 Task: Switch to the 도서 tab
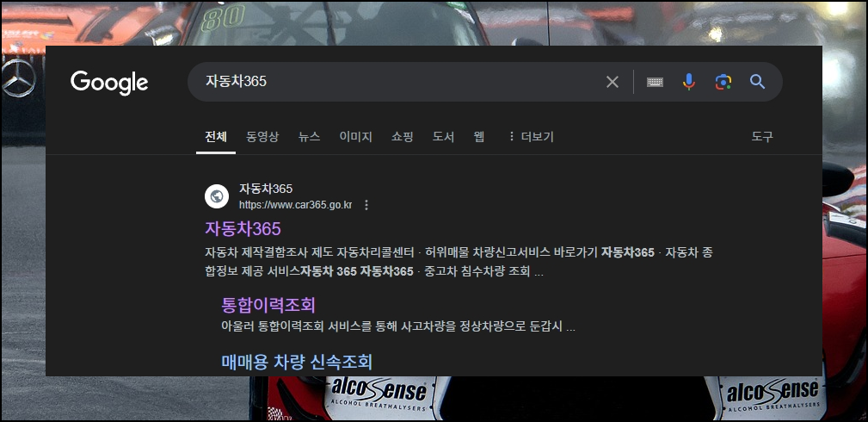[x=443, y=136]
